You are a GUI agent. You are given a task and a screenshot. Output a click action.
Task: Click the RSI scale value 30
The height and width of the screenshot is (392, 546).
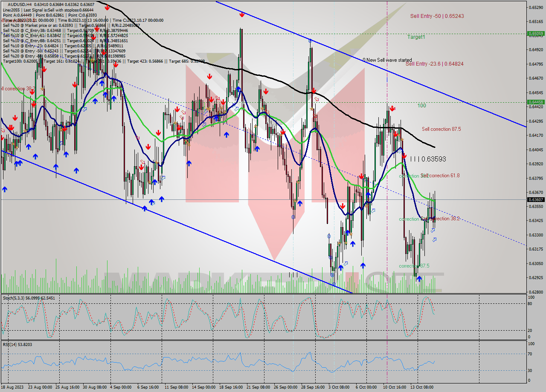(529, 370)
